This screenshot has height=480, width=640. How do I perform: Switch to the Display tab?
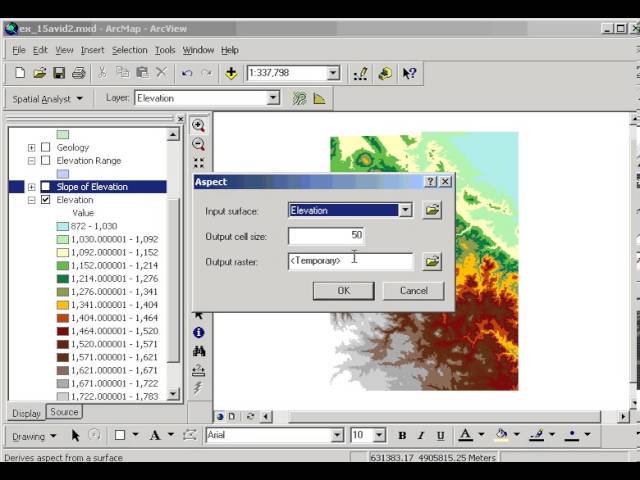point(27,413)
